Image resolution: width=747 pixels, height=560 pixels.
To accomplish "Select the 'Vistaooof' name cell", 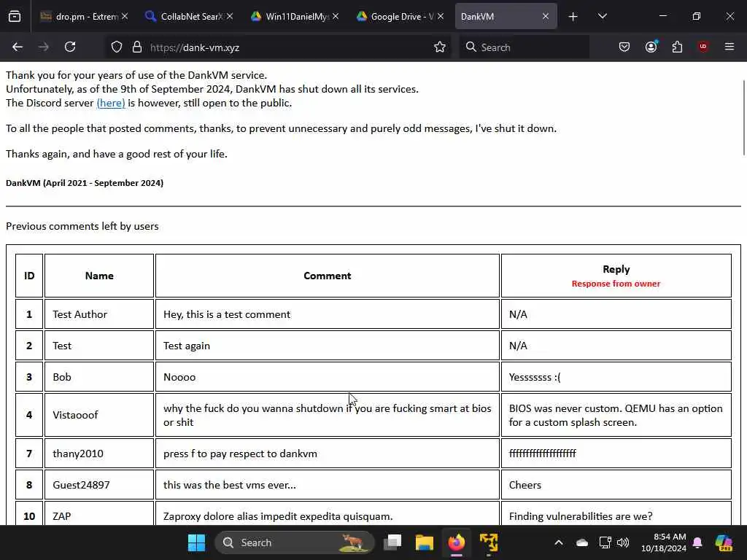I will pyautogui.click(x=99, y=415).
